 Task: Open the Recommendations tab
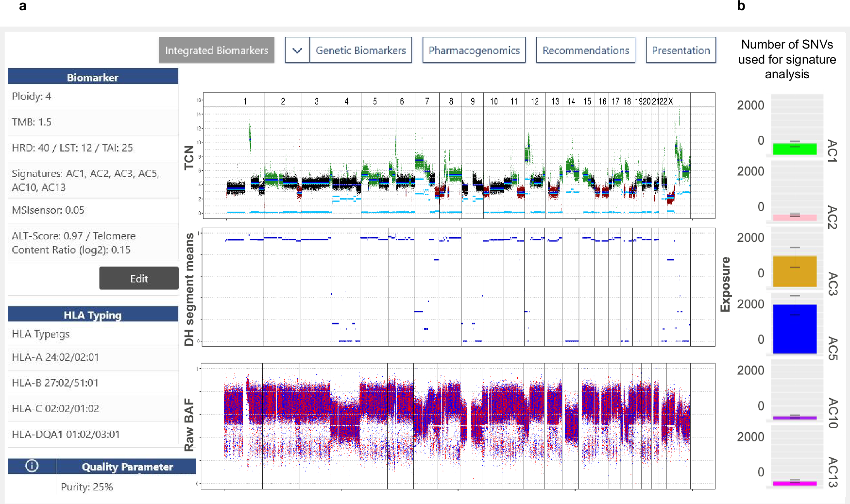tap(585, 50)
